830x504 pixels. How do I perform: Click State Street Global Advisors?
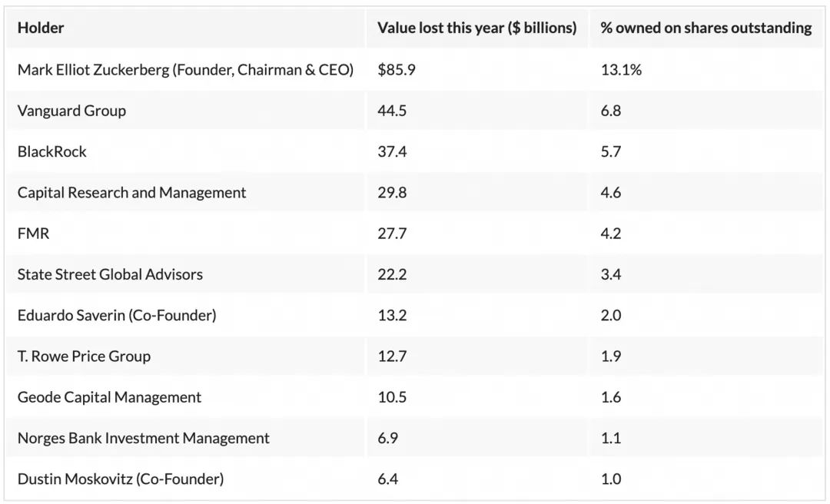[110, 274]
